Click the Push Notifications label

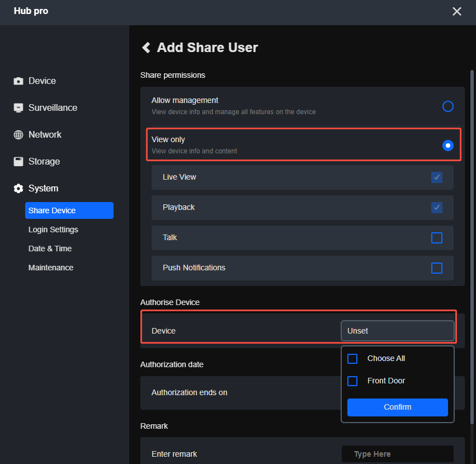[x=194, y=268]
